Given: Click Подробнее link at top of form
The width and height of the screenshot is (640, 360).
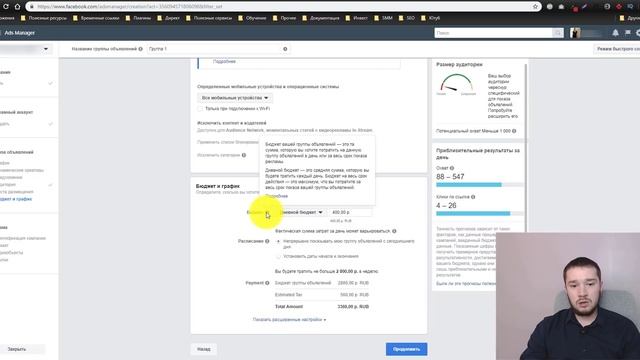Looking at the screenshot, I should pyautogui.click(x=224, y=62).
